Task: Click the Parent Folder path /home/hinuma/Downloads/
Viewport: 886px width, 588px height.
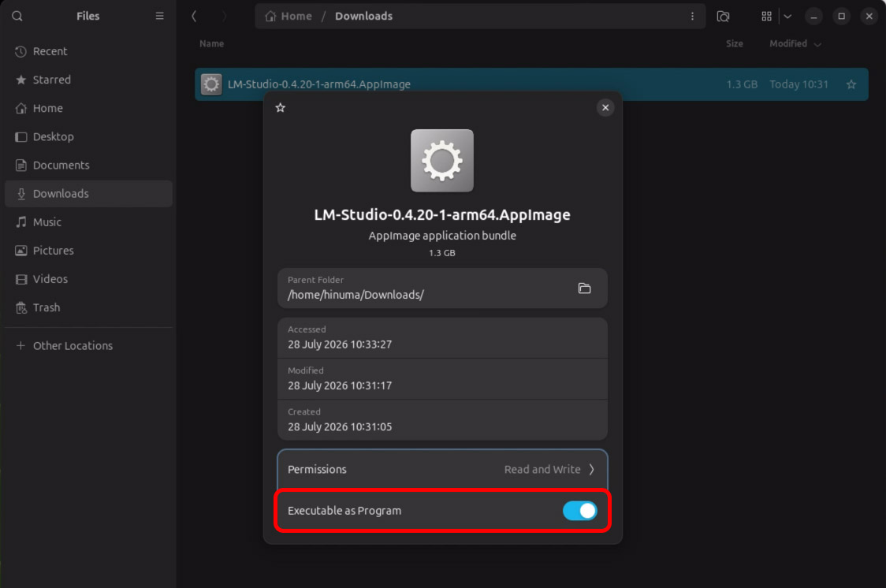Action: (x=356, y=295)
